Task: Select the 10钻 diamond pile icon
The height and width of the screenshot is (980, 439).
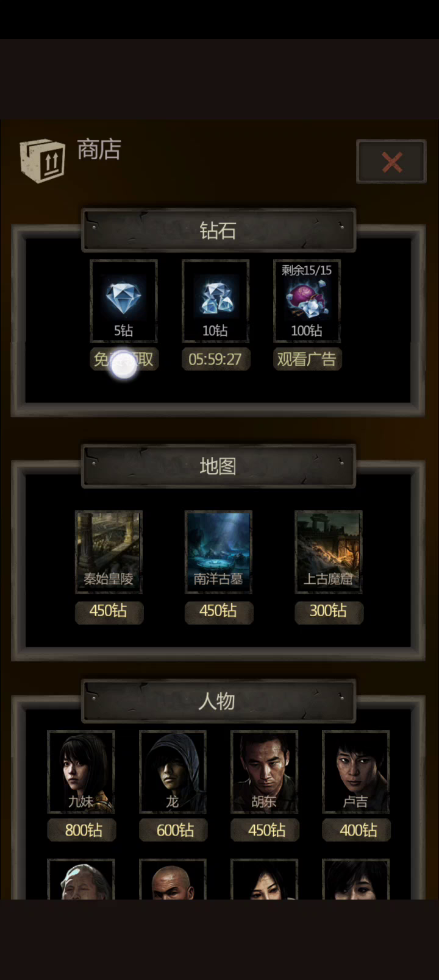Action: (x=215, y=300)
